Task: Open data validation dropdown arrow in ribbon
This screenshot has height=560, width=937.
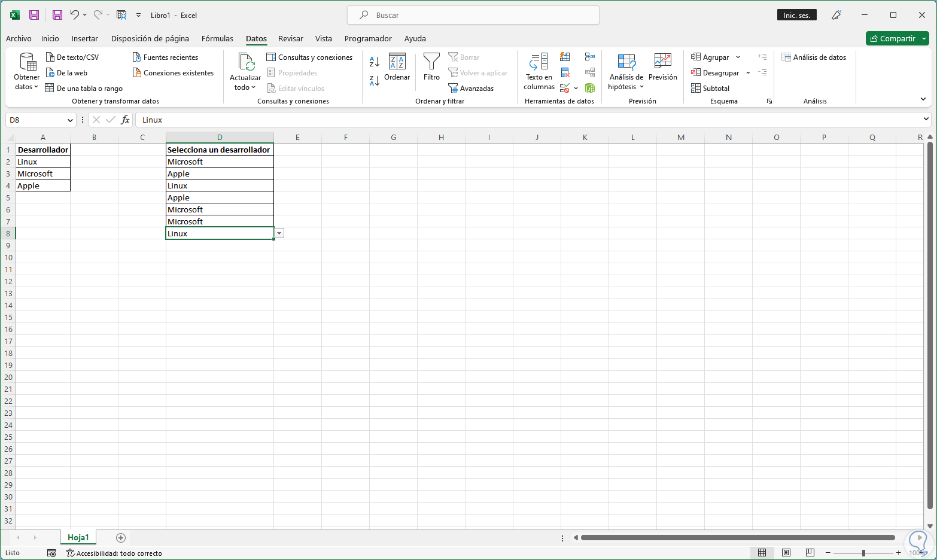Action: point(576,89)
